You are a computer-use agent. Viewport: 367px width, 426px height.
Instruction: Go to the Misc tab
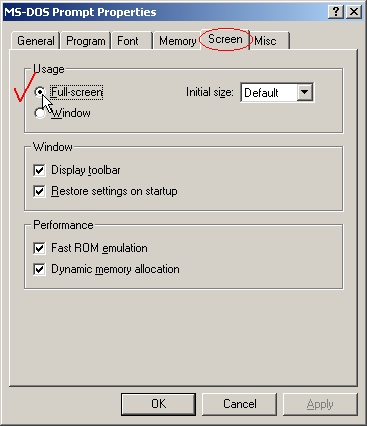(269, 41)
